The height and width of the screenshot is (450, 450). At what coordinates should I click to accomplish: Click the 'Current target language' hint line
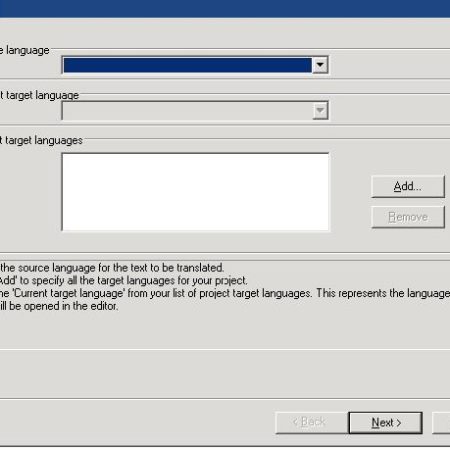pyautogui.click(x=225, y=293)
